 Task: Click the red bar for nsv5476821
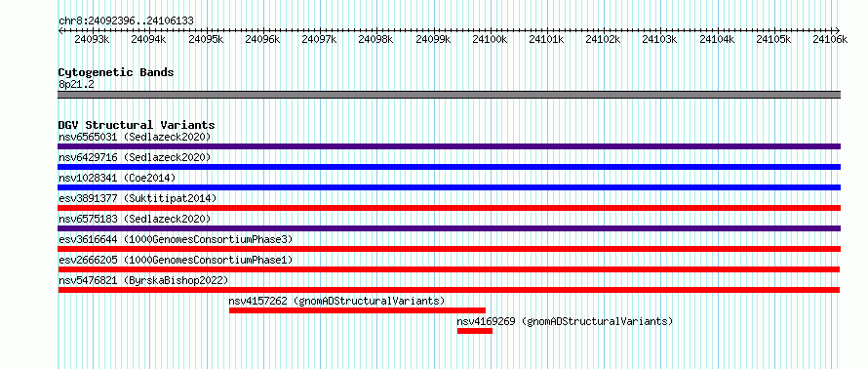449,290
